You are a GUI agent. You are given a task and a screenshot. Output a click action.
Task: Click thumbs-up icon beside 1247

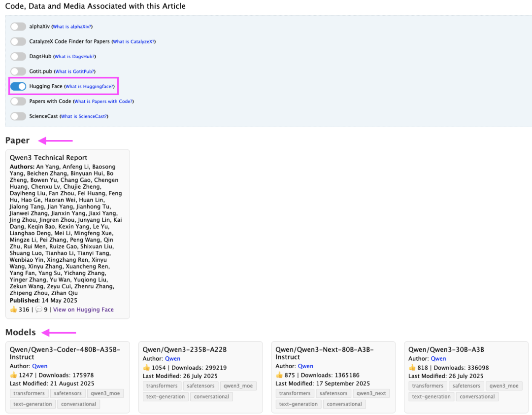tap(14, 375)
